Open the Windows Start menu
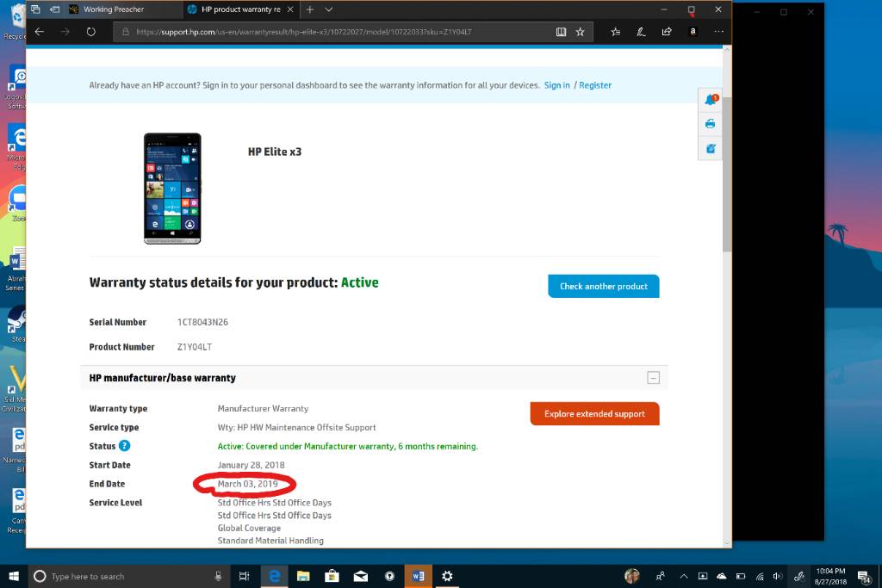Image resolution: width=882 pixels, height=588 pixels. tap(14, 576)
